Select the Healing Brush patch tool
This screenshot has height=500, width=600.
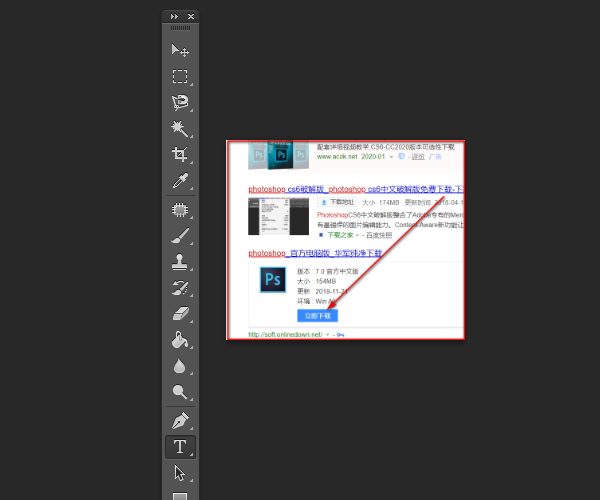180,210
